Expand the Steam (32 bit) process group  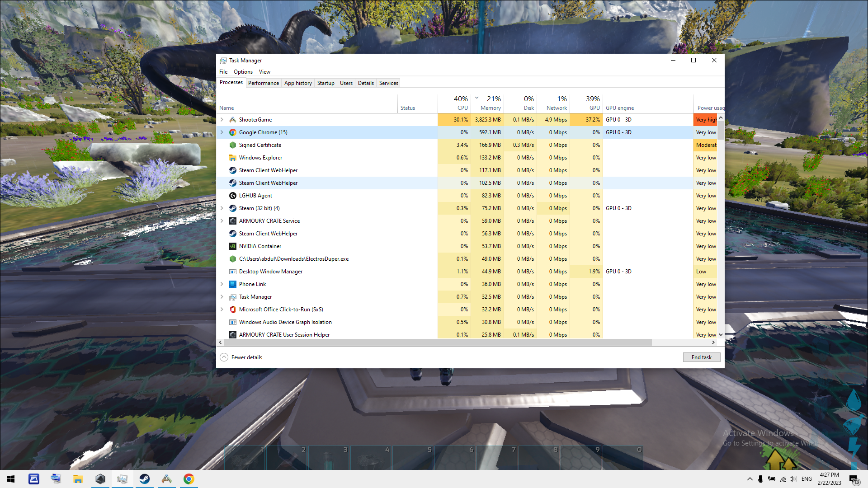coord(222,208)
